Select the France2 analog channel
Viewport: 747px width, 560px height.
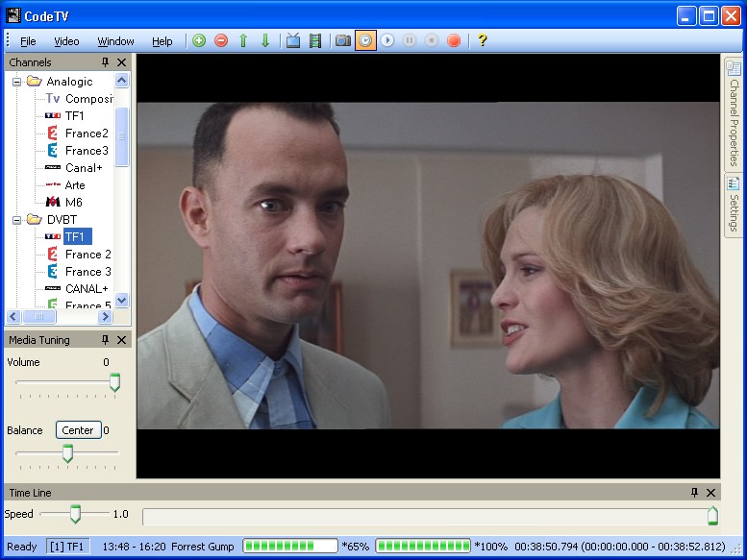(x=87, y=134)
